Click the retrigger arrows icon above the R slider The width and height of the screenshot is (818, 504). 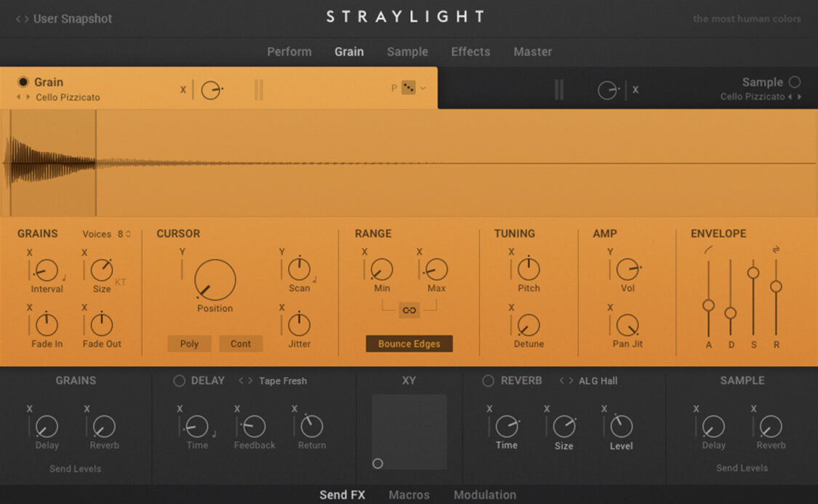coord(777,249)
